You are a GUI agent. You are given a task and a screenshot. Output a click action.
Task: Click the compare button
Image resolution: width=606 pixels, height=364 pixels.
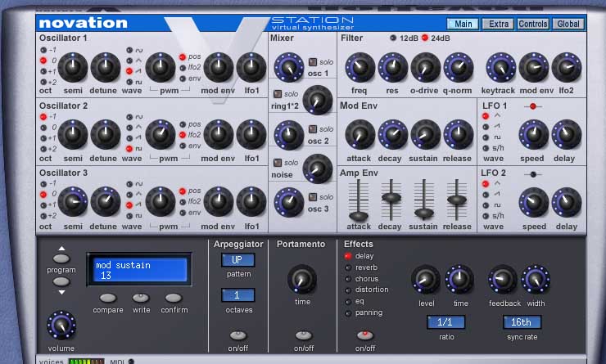[108, 298]
